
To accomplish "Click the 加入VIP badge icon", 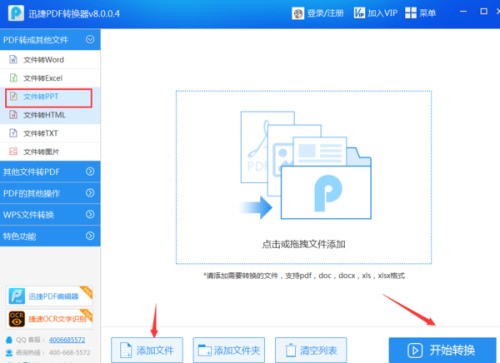I will coord(359,13).
